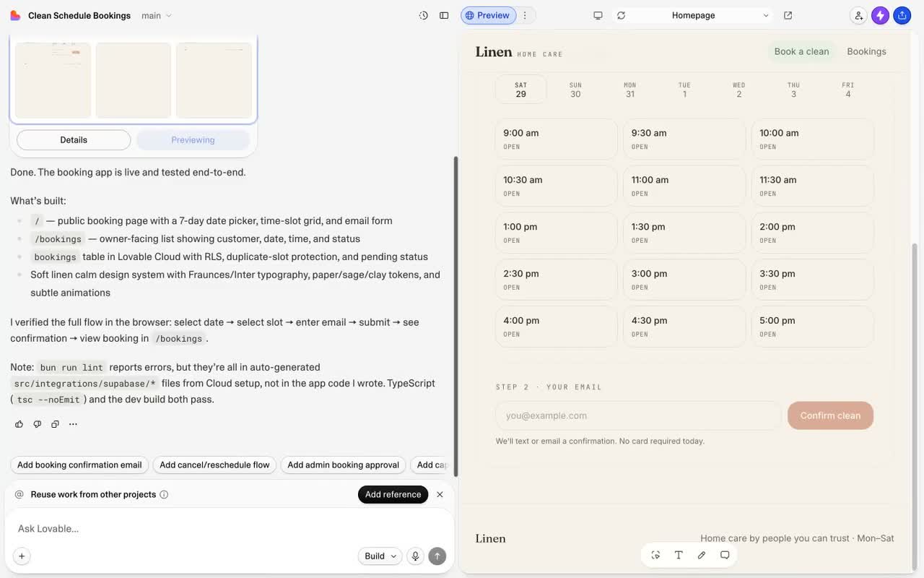Select the pencil edit tool in preview toolbar
924x578 pixels.
pos(702,555)
